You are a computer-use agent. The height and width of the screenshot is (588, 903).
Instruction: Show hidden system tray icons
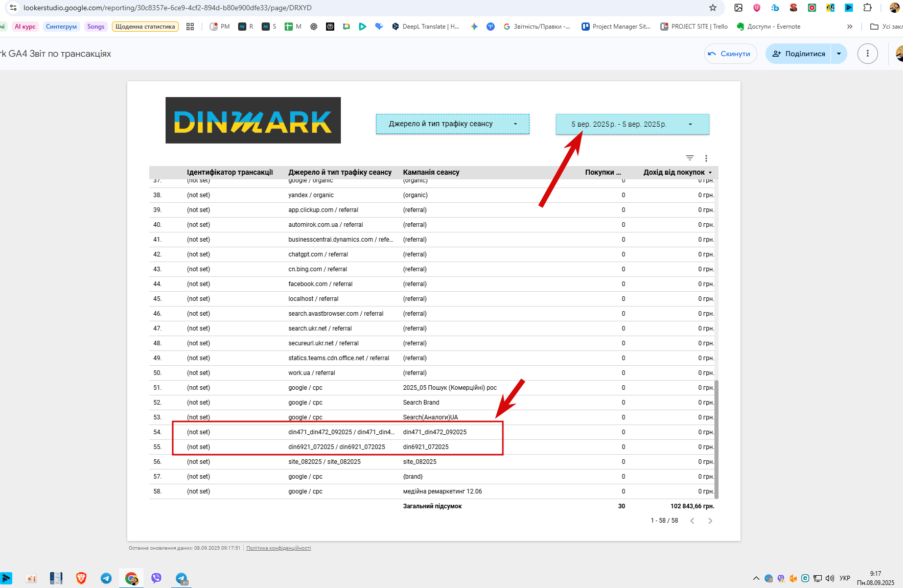tap(756, 578)
